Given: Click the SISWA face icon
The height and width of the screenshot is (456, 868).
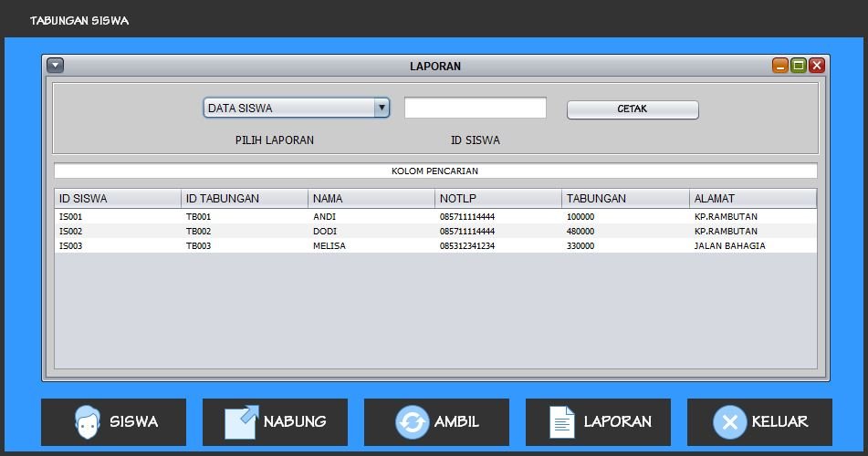Looking at the screenshot, I should pos(88,422).
